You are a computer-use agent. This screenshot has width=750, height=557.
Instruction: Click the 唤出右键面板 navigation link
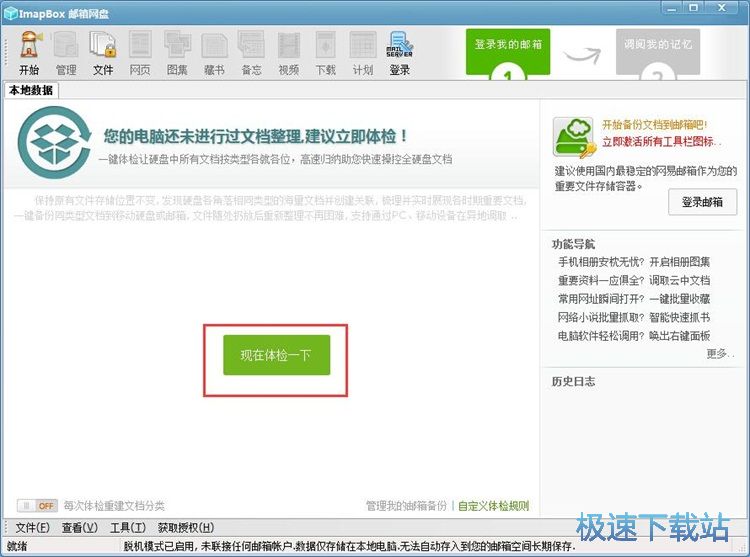680,336
